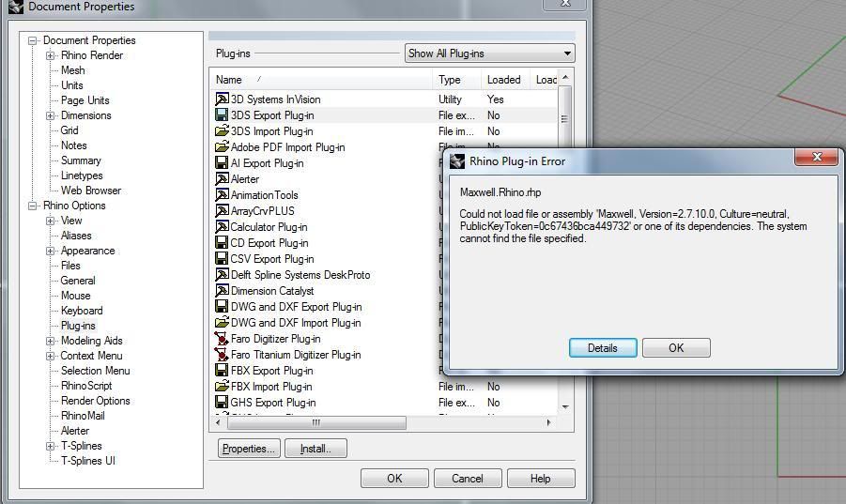Click the CSV Export Plug-in icon
This screenshot has width=846, height=504.
coord(222,259)
